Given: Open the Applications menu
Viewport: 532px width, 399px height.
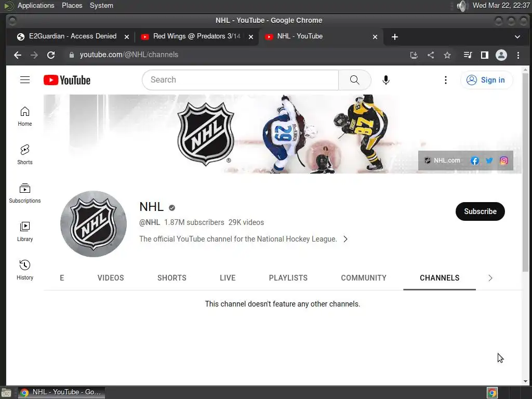Looking at the screenshot, I should (36, 5).
